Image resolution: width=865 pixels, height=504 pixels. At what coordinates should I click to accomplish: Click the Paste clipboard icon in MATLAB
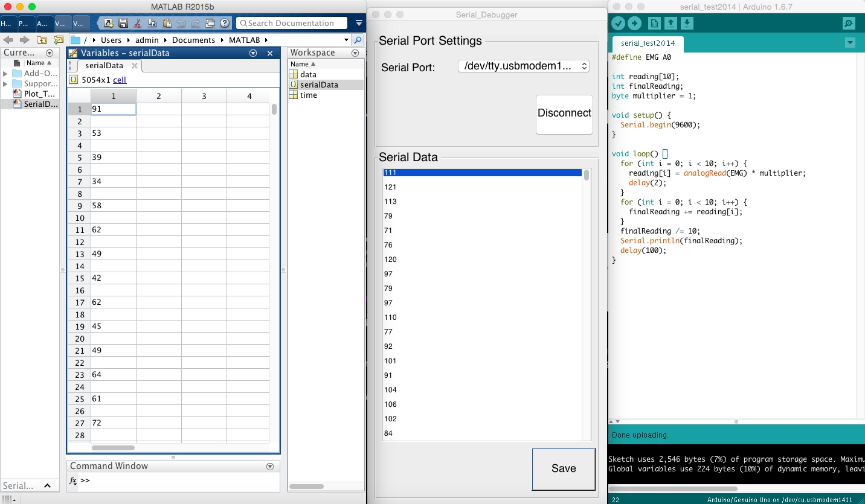click(x=167, y=23)
